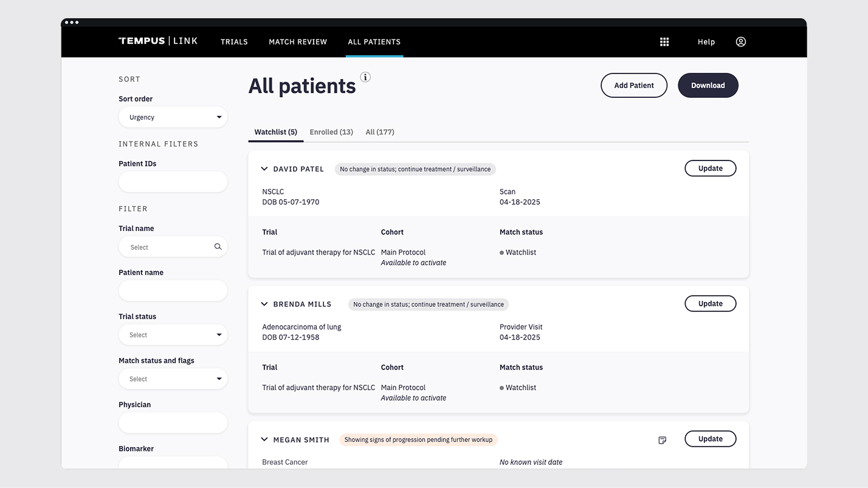
Task: Click the info icon beside All patients
Action: click(365, 77)
